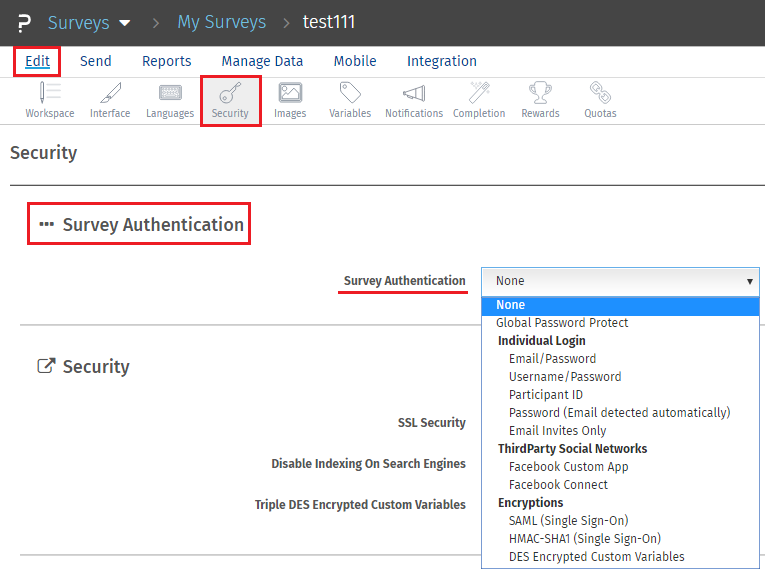
Task: Open the Completion magic wand icon
Action: point(479,93)
